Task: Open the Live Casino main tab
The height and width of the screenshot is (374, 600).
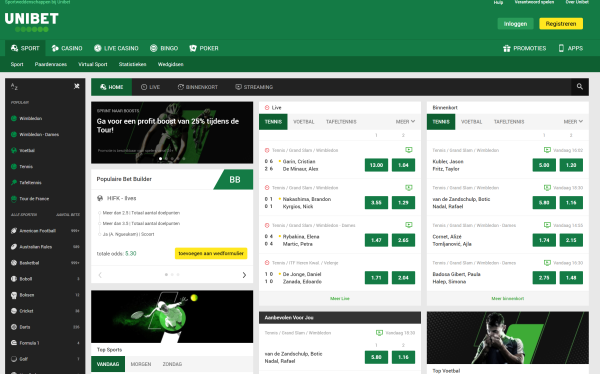Action: click(x=116, y=48)
